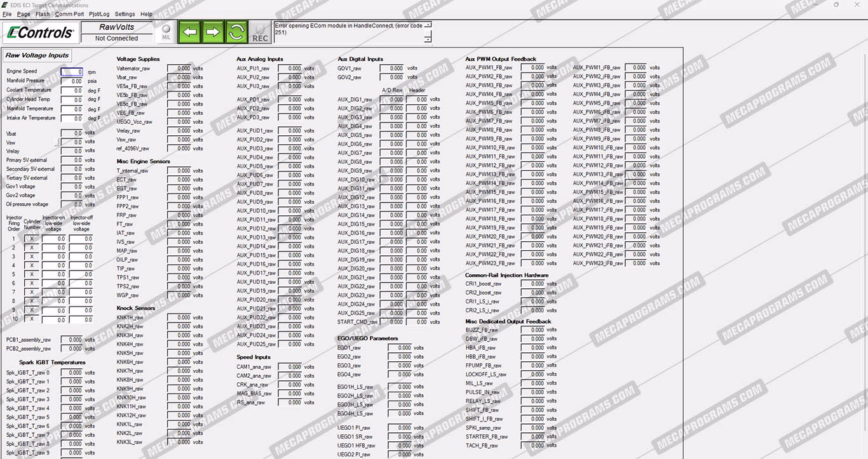Open the Plot/Log menu
Viewport: 868px width, 459px height.
[99, 14]
